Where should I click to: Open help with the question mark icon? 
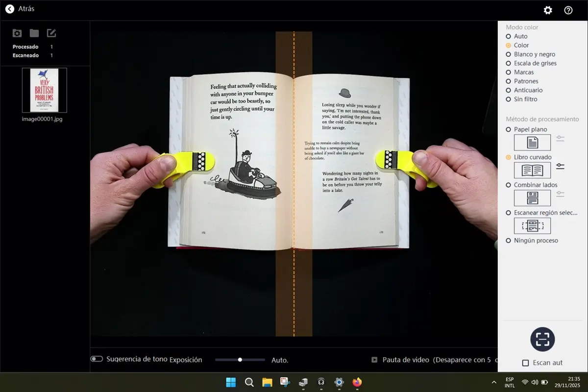coord(568,10)
